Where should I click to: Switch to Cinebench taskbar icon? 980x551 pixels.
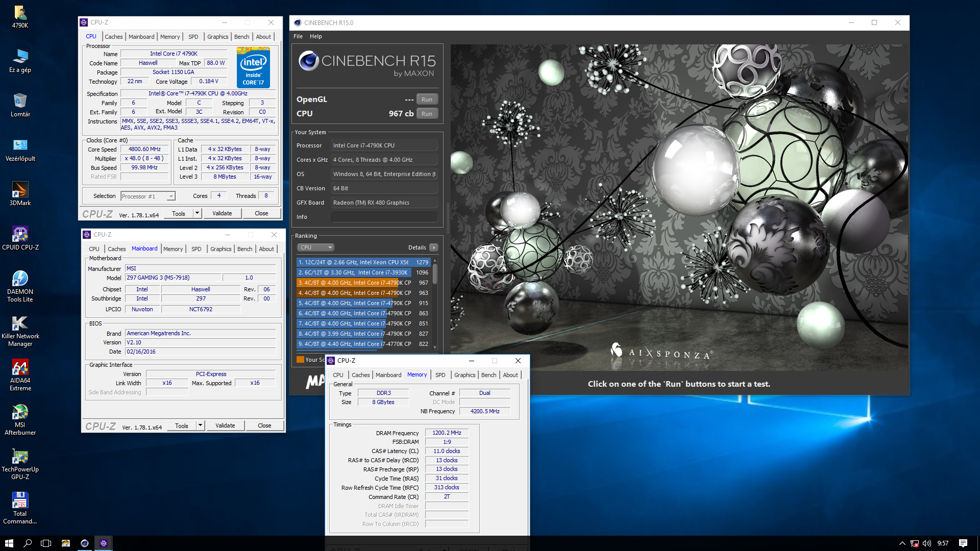coord(85,543)
